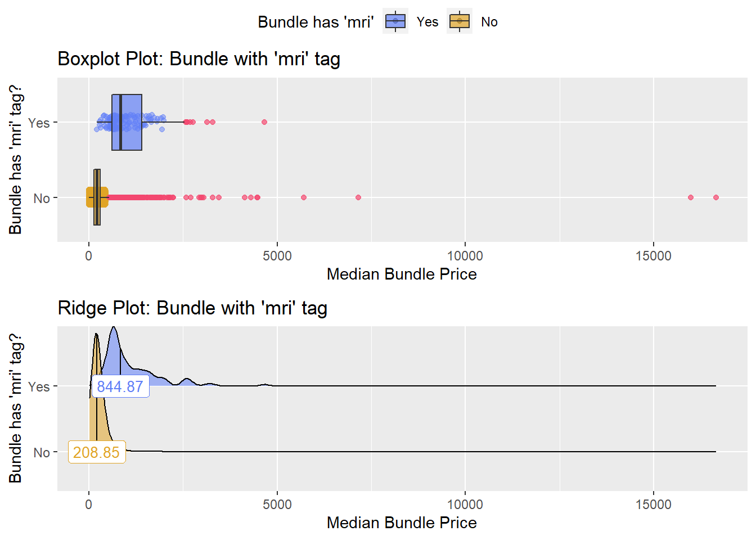This screenshot has height=540, width=756.
Task: Click the 15000 tick label under the ridge plot
Action: pos(653,505)
